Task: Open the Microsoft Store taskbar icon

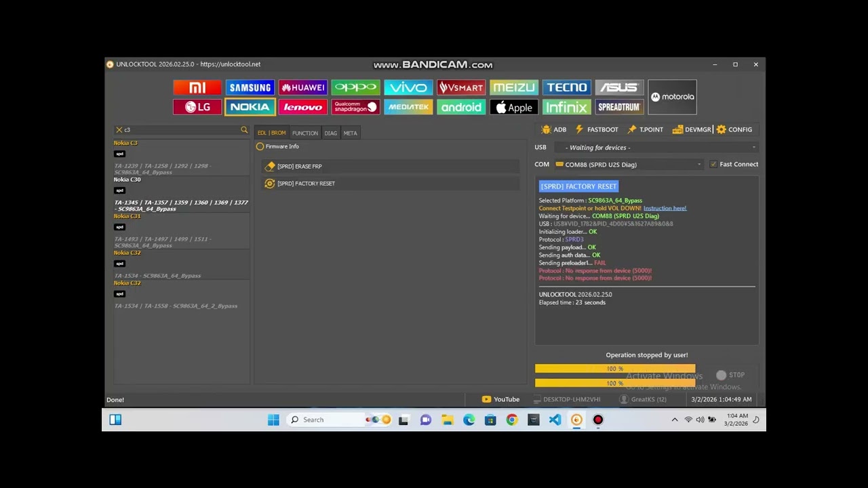Action: point(490,420)
